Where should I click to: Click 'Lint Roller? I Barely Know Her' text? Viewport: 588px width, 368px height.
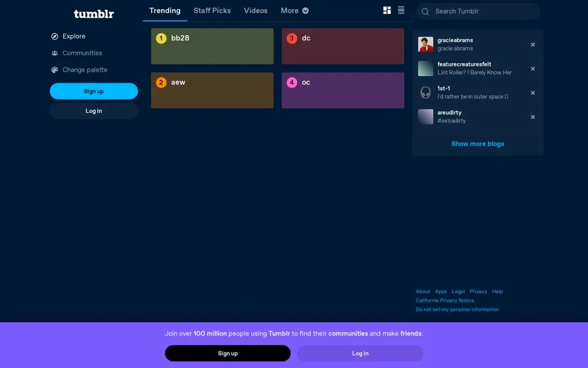click(x=474, y=72)
